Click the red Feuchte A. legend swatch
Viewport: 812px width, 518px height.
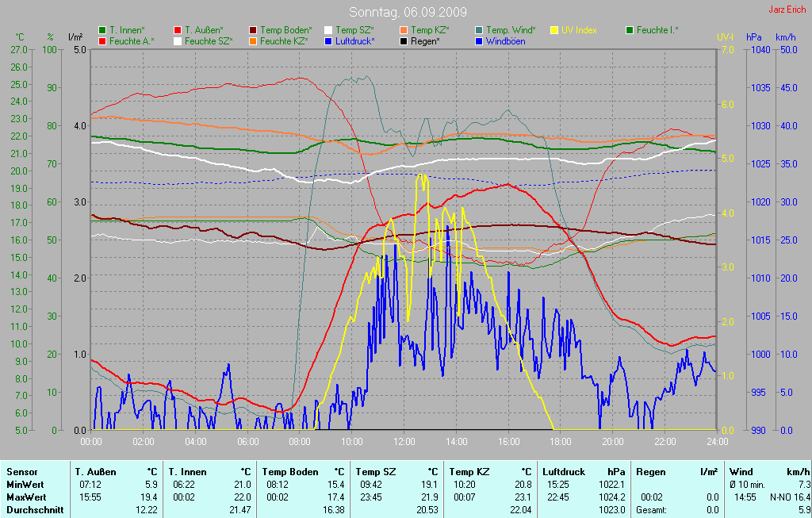pos(102,41)
